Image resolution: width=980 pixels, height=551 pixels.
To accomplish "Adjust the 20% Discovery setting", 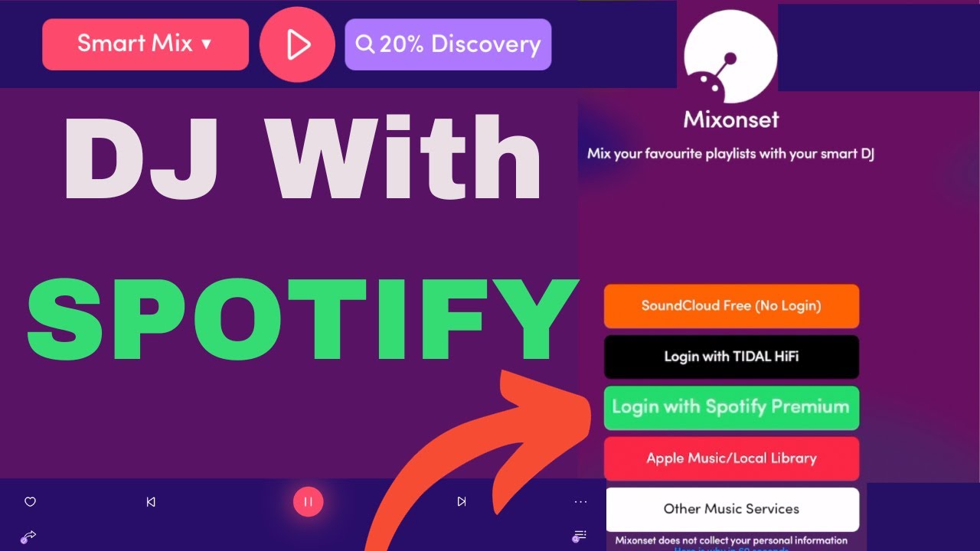I will [448, 44].
